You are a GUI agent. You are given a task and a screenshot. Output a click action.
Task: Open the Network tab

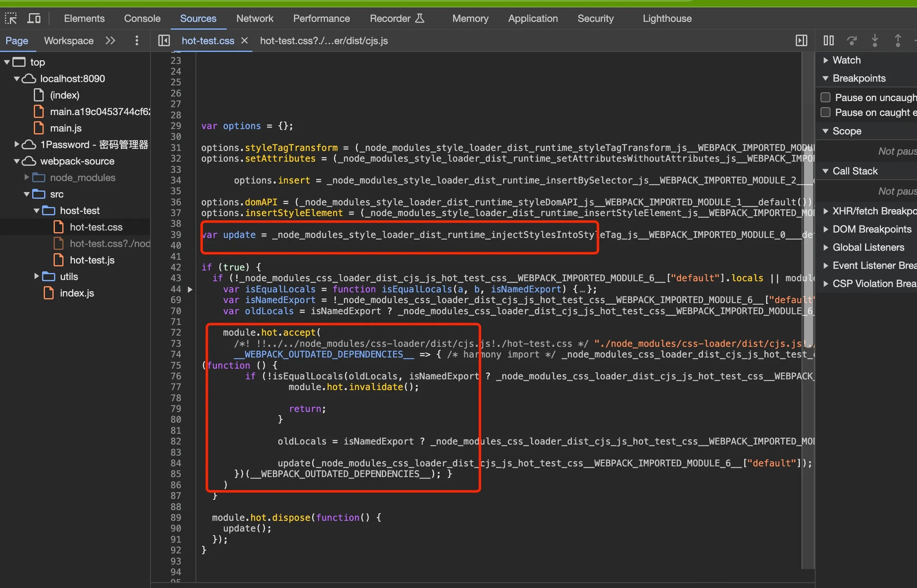click(255, 19)
